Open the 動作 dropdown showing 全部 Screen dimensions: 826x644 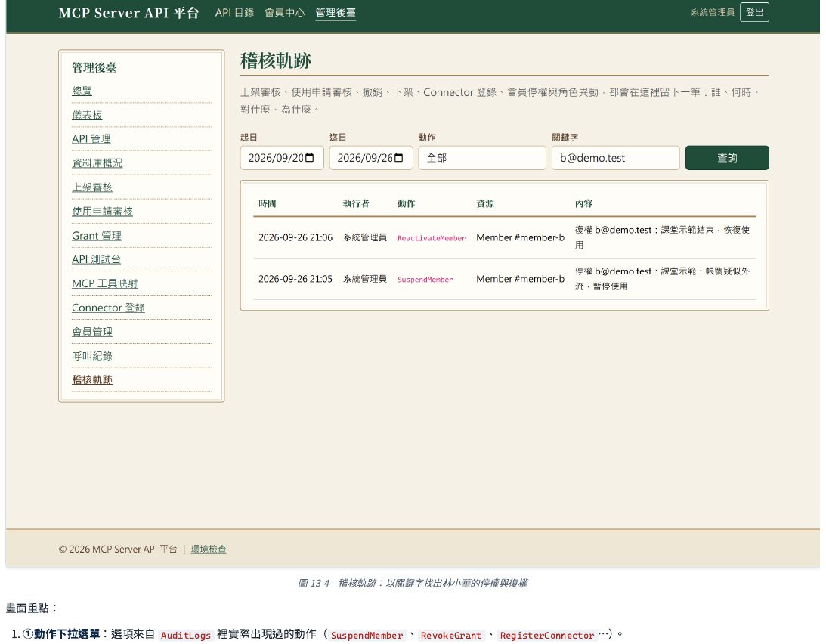(482, 158)
